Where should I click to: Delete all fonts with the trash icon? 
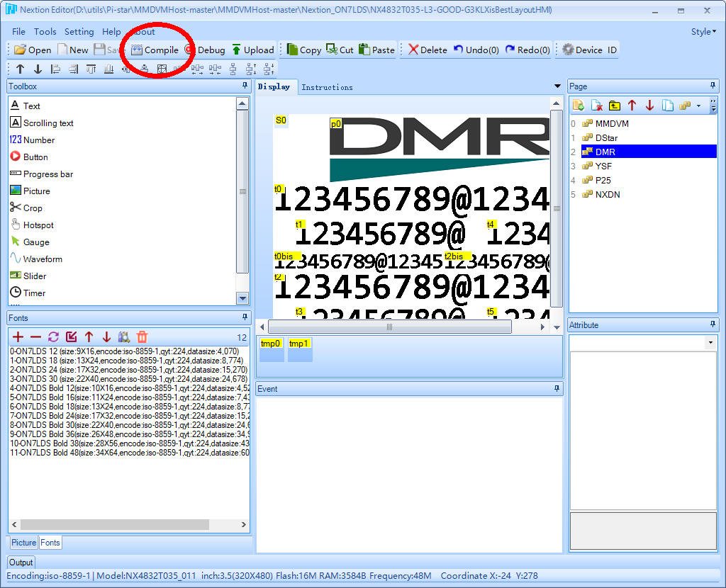[x=142, y=337]
